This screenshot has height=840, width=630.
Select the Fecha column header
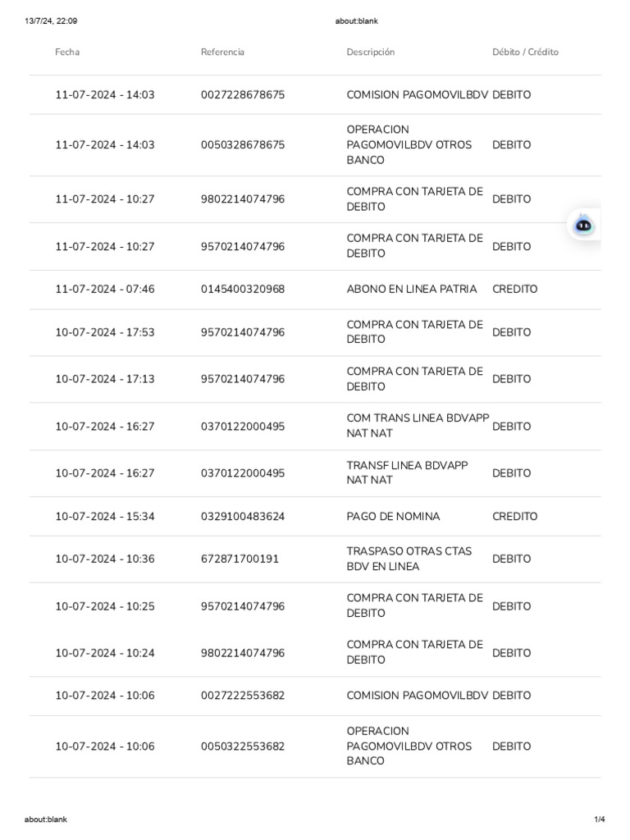67,52
